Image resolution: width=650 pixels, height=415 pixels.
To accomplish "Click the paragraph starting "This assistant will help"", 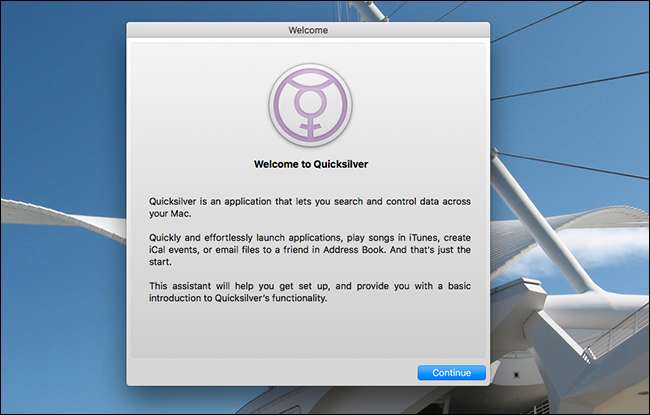I will [310, 292].
